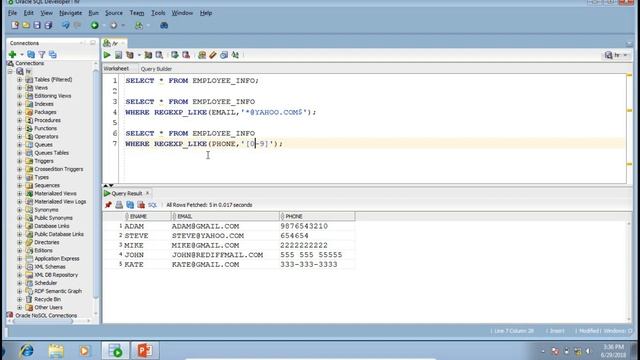Screen dimensions: 640x360
Task: Click the Refresh icon in Connections panel
Action: point(31,54)
